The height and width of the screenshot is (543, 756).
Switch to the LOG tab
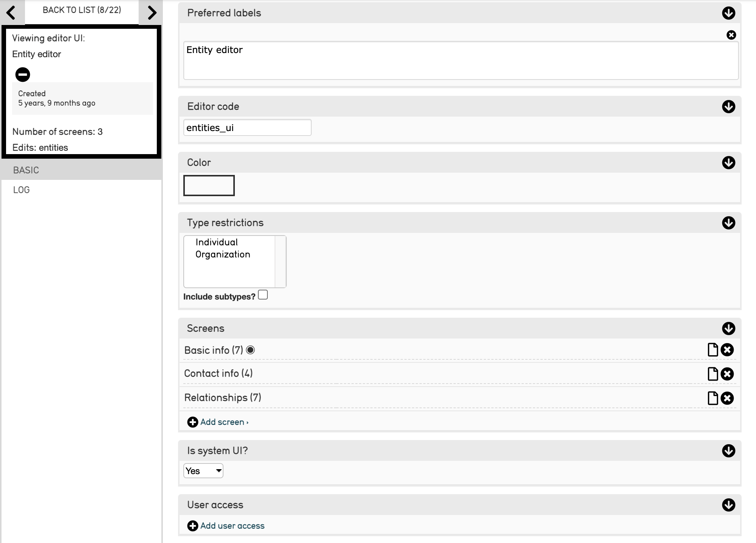22,190
